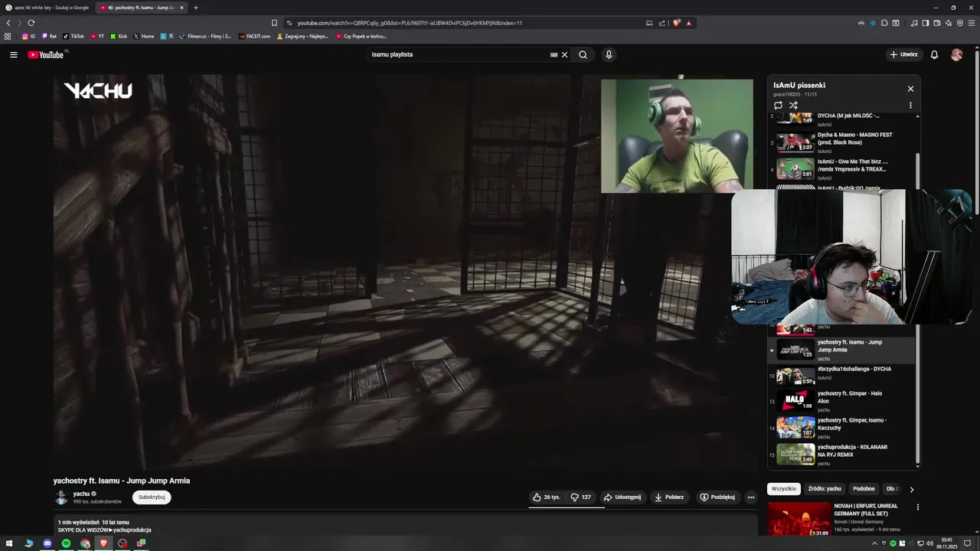Select current yachostry ft. Isamu playlist item
980x551 pixels.
[842, 350]
